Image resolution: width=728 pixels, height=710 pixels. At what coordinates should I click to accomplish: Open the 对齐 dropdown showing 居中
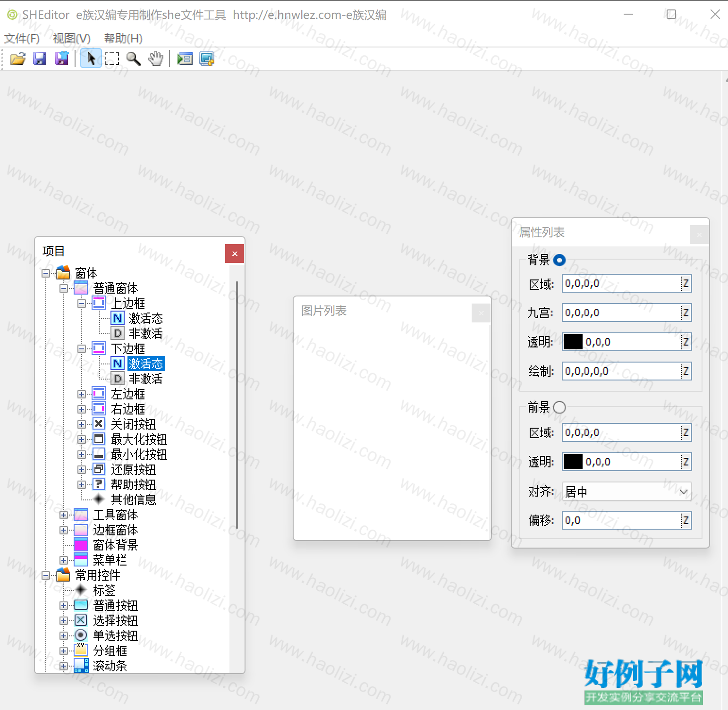[x=626, y=491]
